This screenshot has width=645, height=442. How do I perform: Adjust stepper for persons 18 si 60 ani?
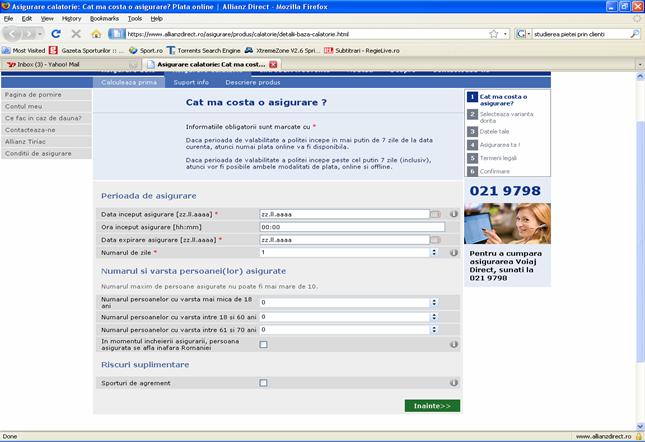(434, 317)
